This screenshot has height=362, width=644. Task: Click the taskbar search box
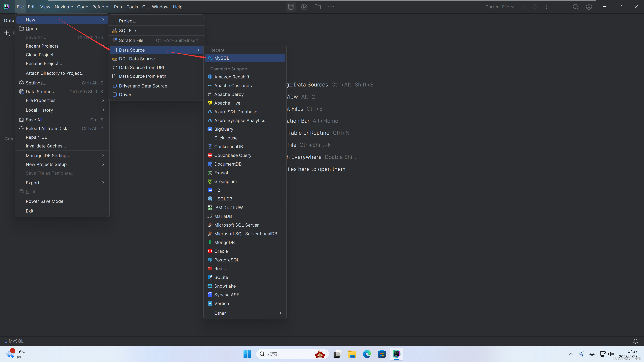[292, 354]
